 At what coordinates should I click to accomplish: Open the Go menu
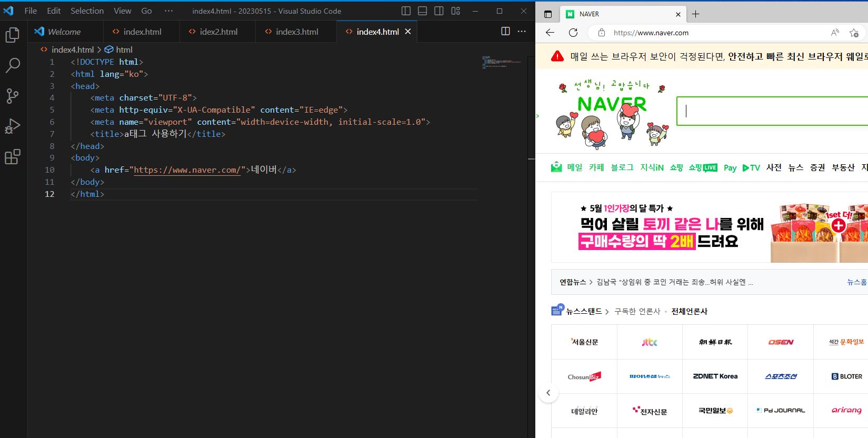(x=146, y=11)
